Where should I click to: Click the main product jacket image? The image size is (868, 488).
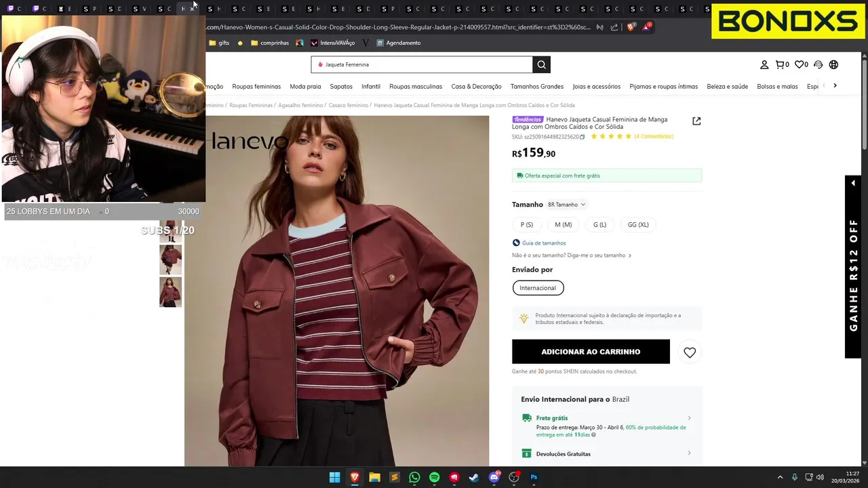(x=337, y=291)
